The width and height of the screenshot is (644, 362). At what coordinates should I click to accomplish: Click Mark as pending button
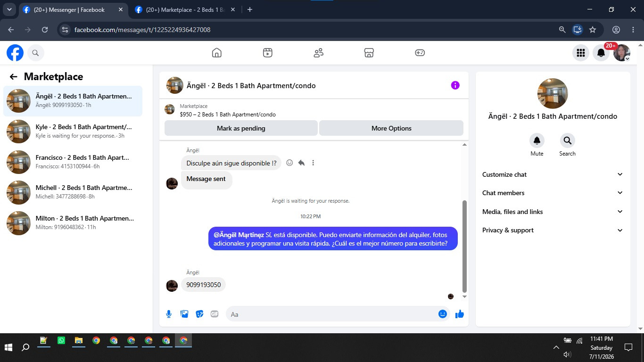pos(241,128)
